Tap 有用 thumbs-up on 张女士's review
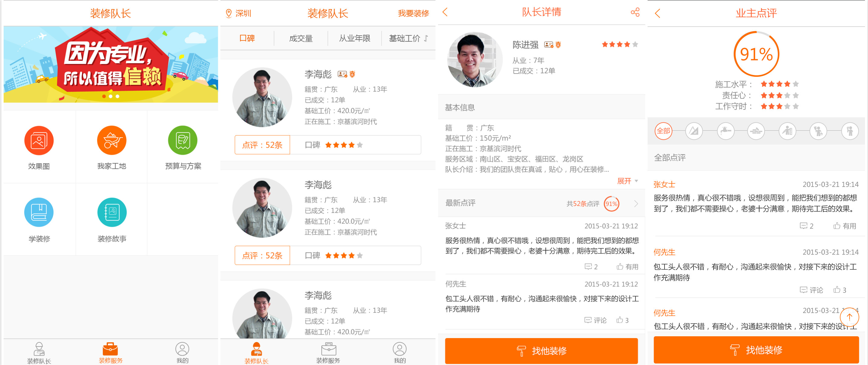Viewport: 868px width, 365px height. tap(845, 226)
